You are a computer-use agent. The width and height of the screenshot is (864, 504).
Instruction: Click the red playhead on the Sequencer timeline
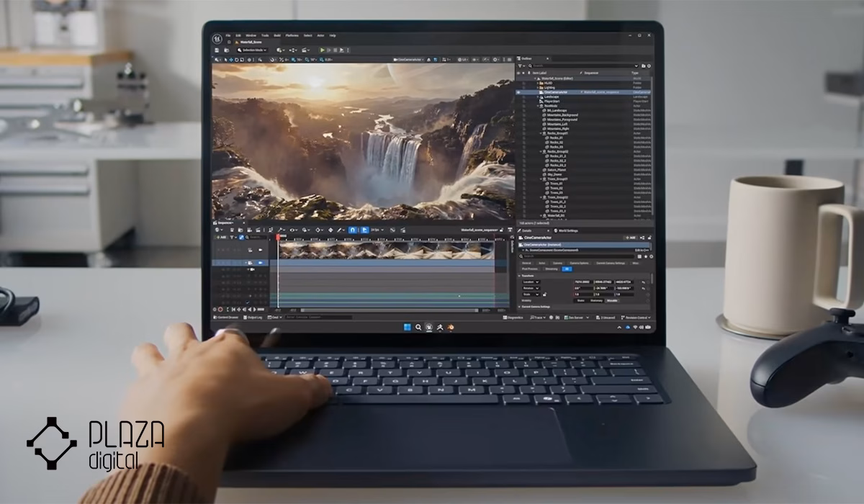[x=278, y=237]
